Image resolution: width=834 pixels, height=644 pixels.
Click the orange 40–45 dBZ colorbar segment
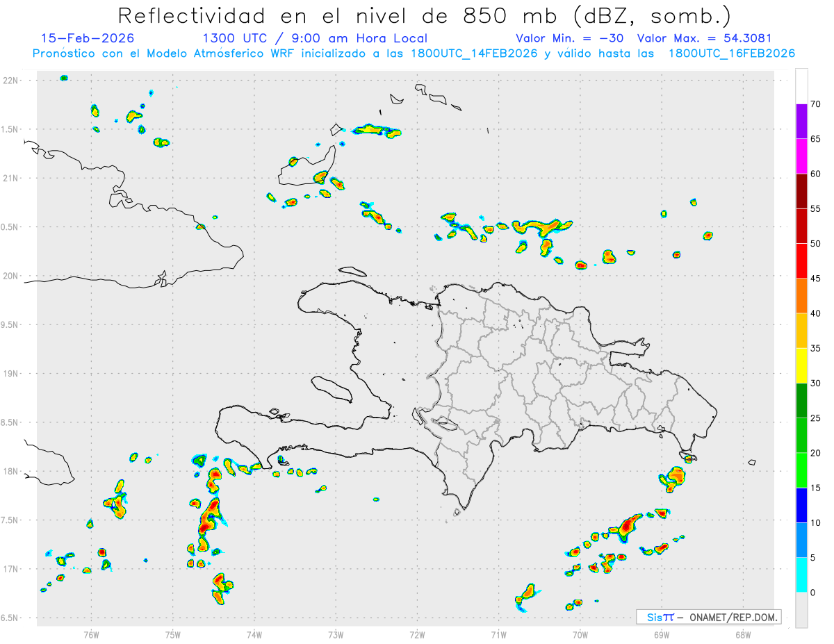pos(801,296)
